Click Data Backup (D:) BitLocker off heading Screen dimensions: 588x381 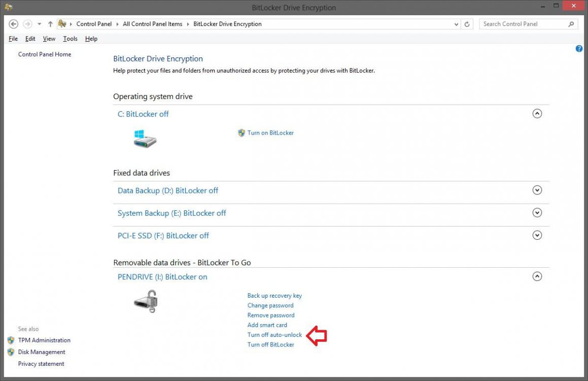pos(167,190)
